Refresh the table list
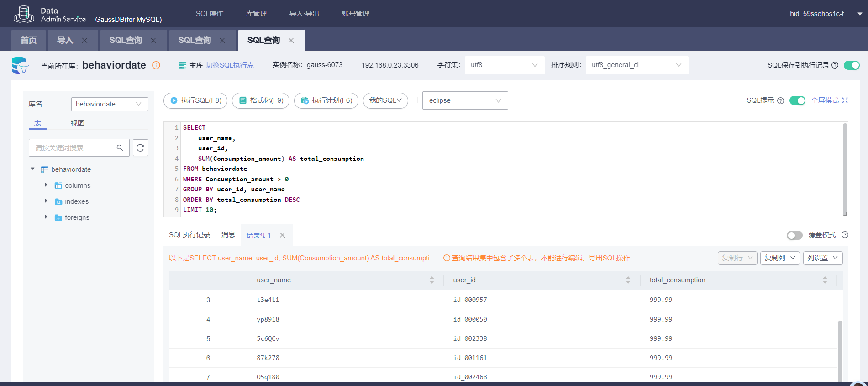The image size is (868, 386). click(x=141, y=148)
